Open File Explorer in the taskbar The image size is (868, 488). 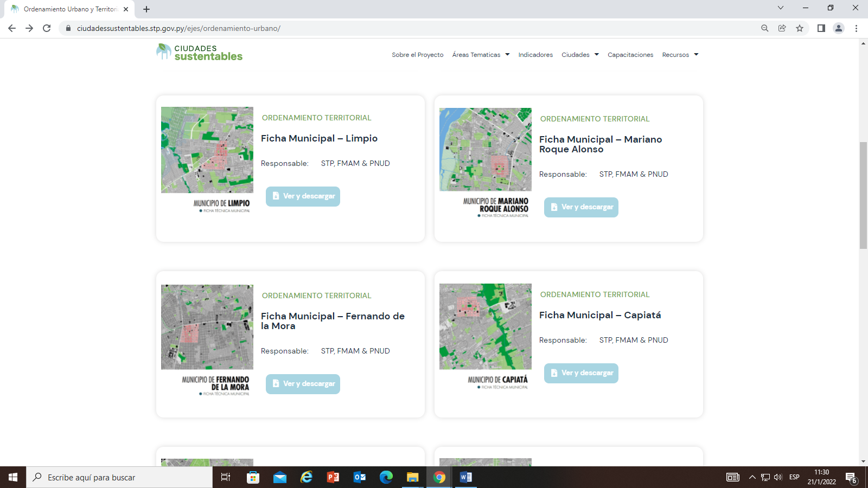tap(412, 477)
